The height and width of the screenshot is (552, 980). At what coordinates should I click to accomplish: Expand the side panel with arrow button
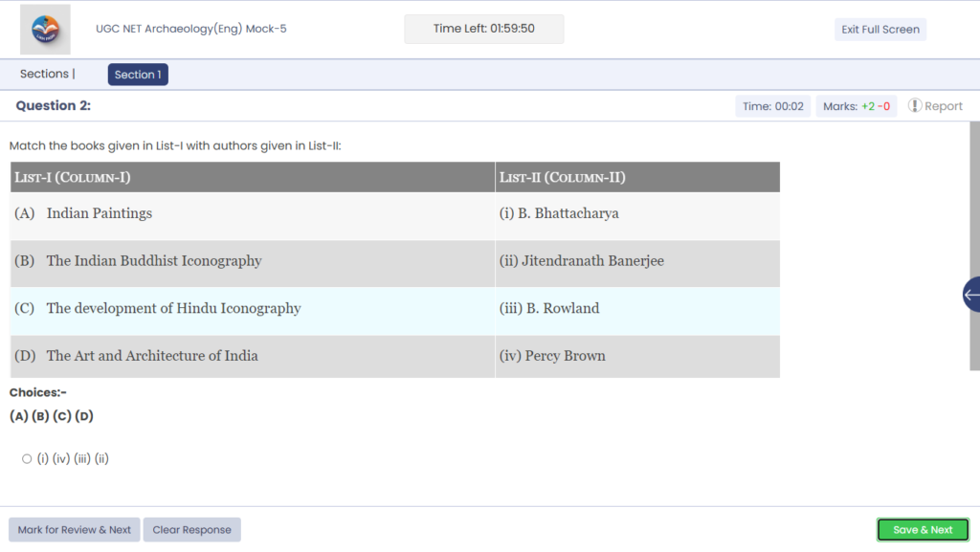(x=970, y=295)
